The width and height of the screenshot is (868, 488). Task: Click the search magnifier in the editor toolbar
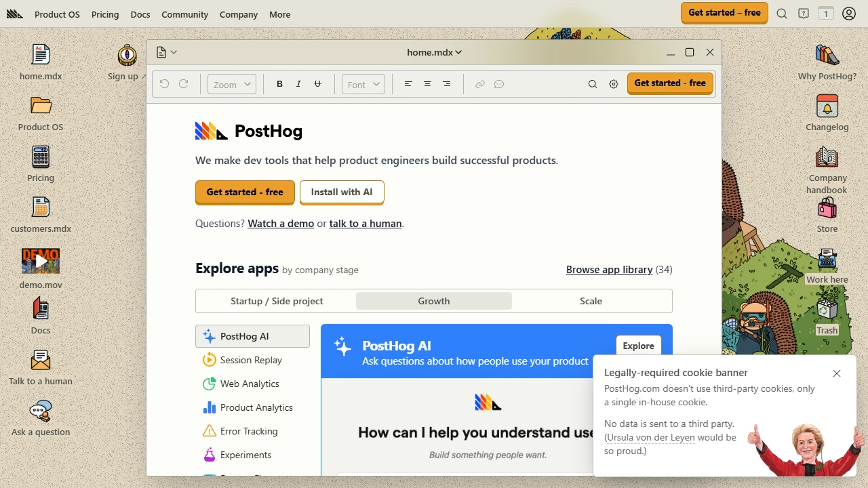pyautogui.click(x=592, y=84)
